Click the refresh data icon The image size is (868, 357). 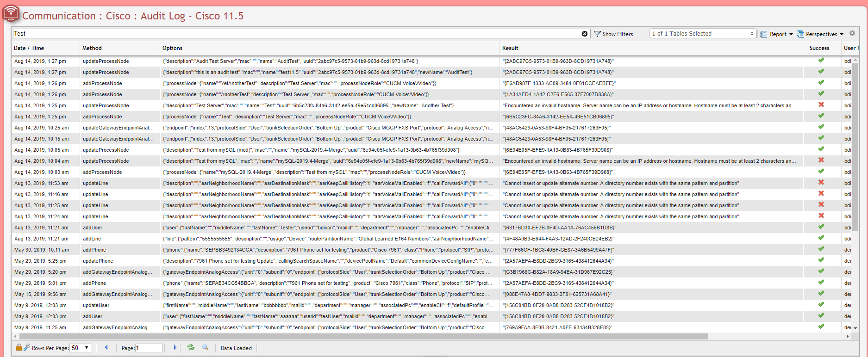191,348
